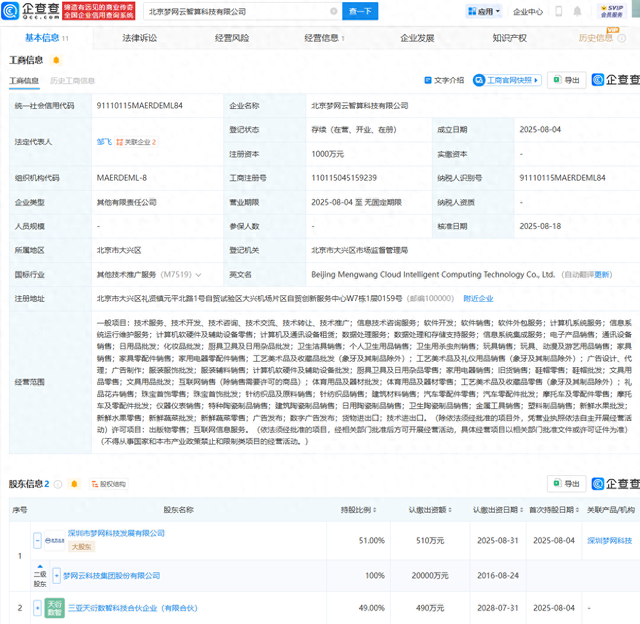Switch to the 企业发展 tab

(x=417, y=38)
